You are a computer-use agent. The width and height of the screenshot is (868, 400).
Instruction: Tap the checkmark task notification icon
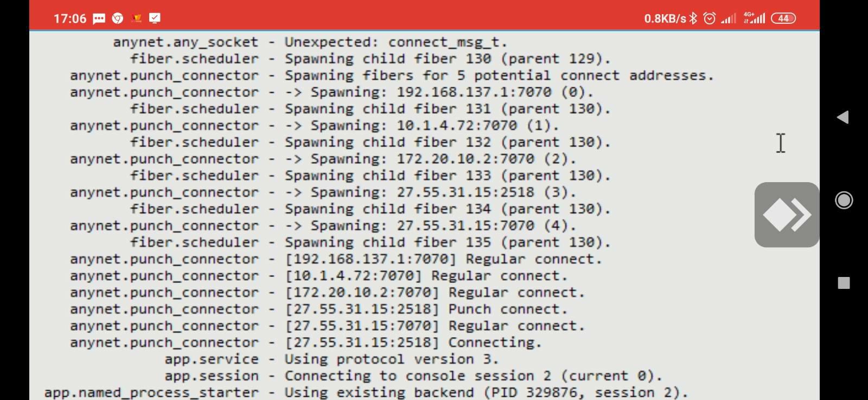pyautogui.click(x=155, y=18)
